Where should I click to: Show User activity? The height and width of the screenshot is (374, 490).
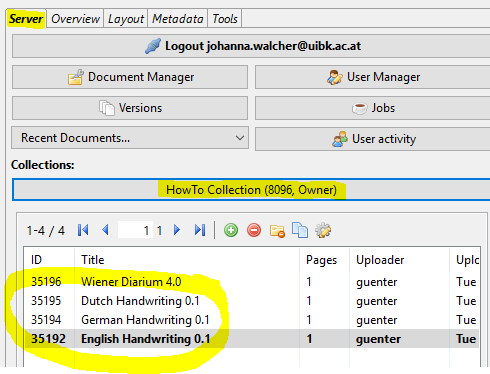tap(373, 139)
